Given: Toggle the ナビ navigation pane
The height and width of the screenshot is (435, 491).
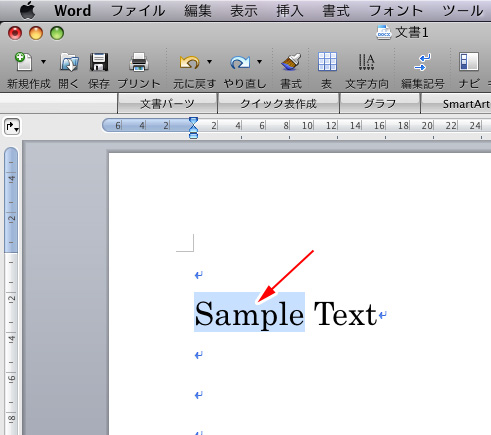Looking at the screenshot, I should click(x=469, y=62).
